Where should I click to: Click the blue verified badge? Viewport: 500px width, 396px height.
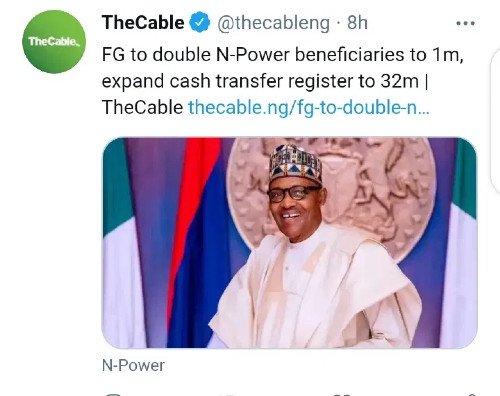(200, 22)
